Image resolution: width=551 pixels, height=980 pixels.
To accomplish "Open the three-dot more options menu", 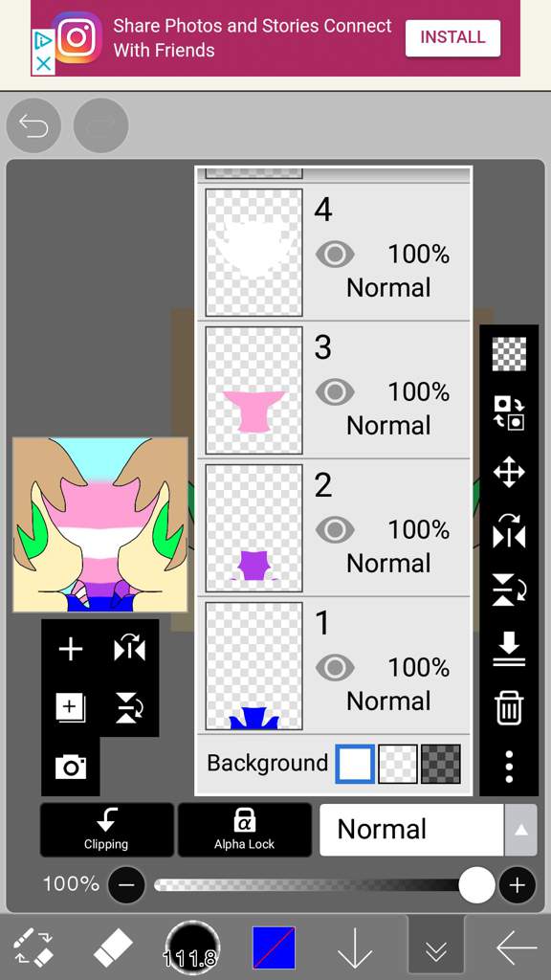I will point(509,767).
